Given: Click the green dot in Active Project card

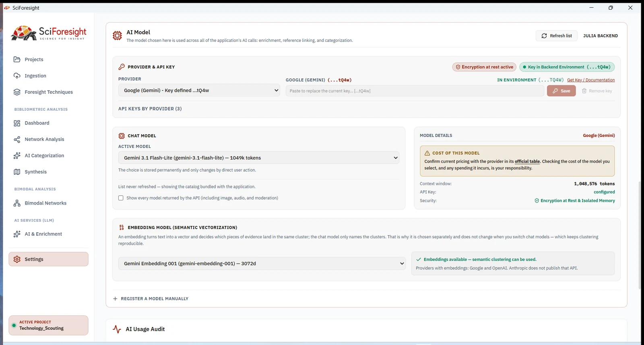Looking at the screenshot, I should [14, 325].
